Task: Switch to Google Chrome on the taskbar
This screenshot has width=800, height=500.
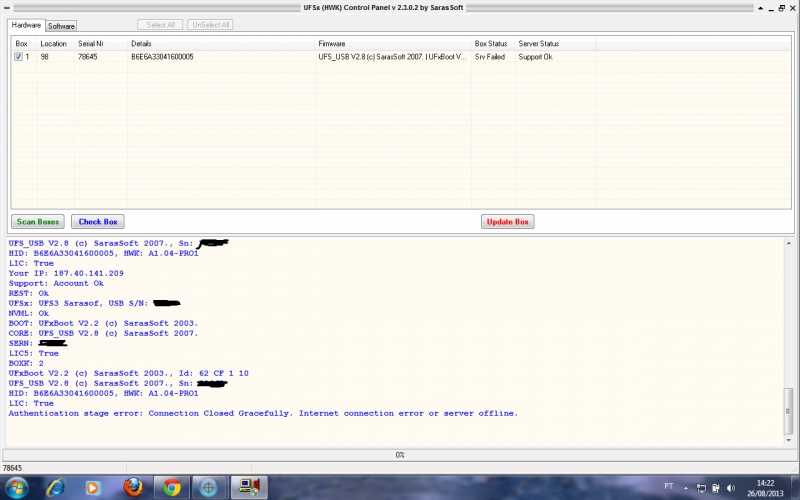Action: click(172, 488)
